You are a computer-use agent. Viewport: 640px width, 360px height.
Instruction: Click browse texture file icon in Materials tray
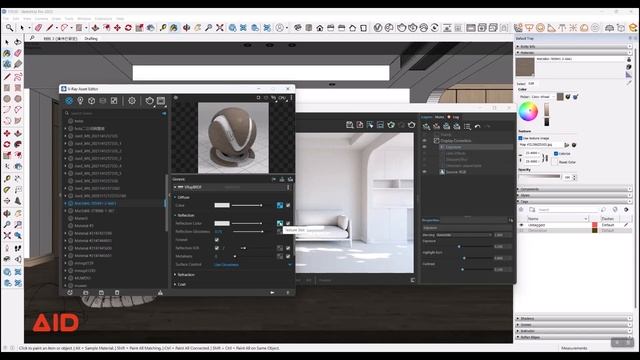pos(567,145)
